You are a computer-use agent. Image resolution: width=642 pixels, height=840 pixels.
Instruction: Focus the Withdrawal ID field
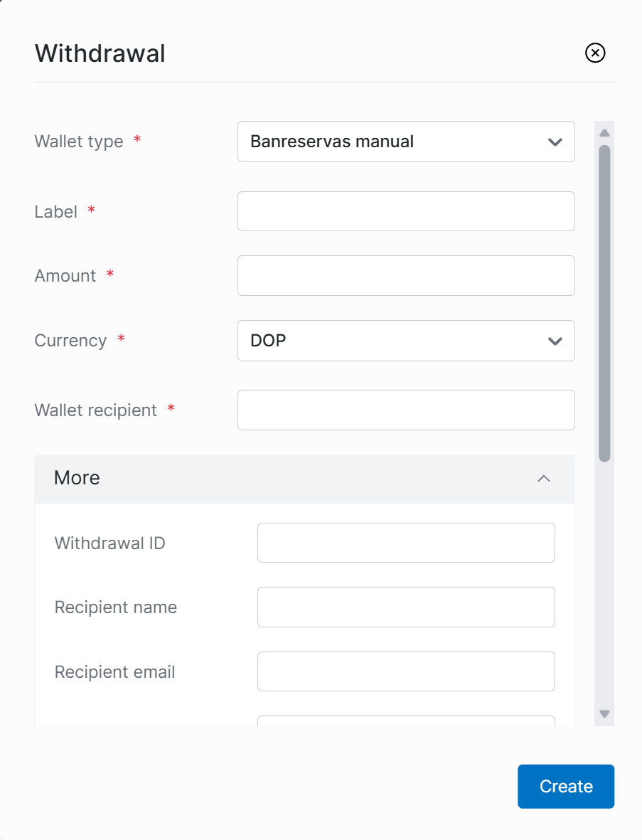(406, 543)
